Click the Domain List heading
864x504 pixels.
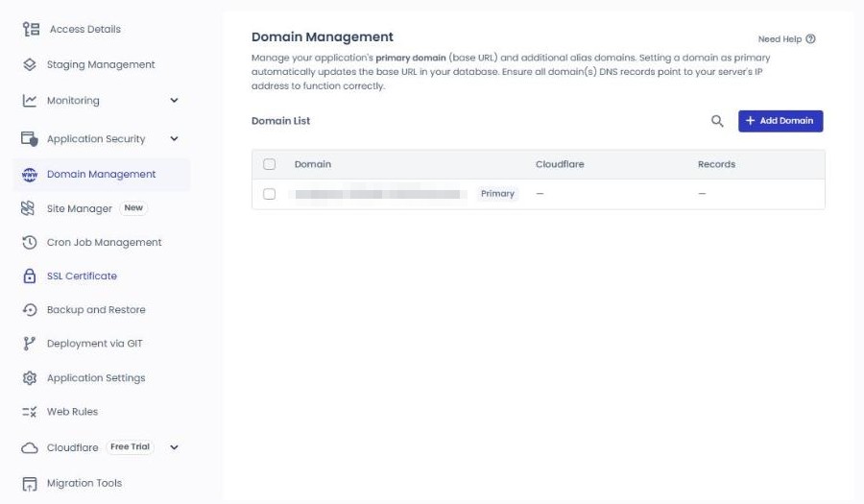tap(280, 121)
